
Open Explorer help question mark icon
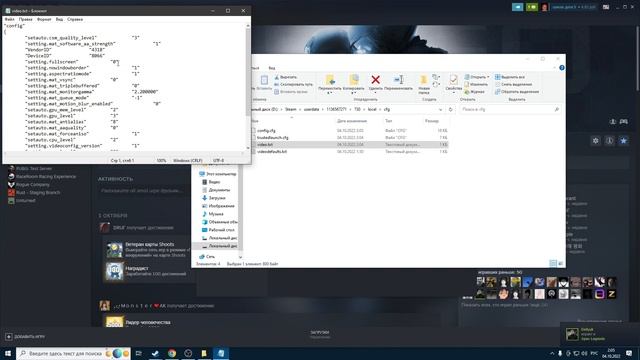coord(562,68)
